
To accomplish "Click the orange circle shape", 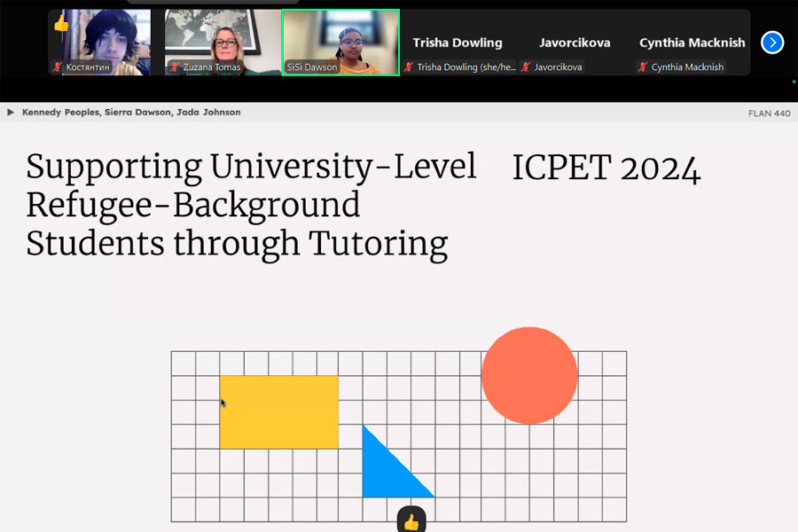I will pyautogui.click(x=529, y=375).
